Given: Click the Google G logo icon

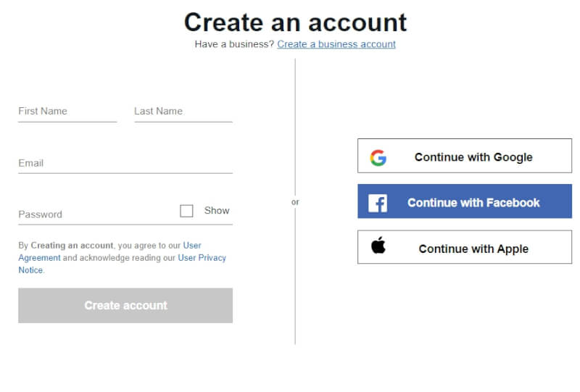Looking at the screenshot, I should 378,158.
